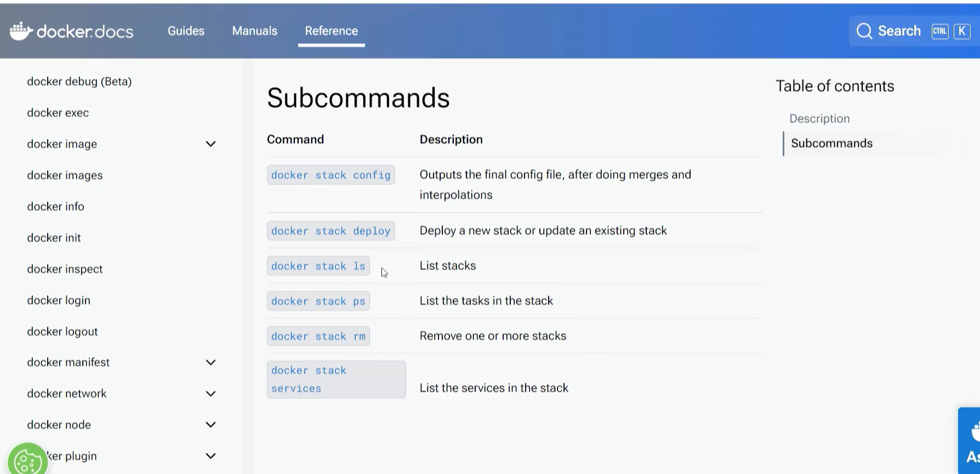This screenshot has height=474, width=980.
Task: Expand the docker plugin sidebar section
Action: (x=210, y=456)
